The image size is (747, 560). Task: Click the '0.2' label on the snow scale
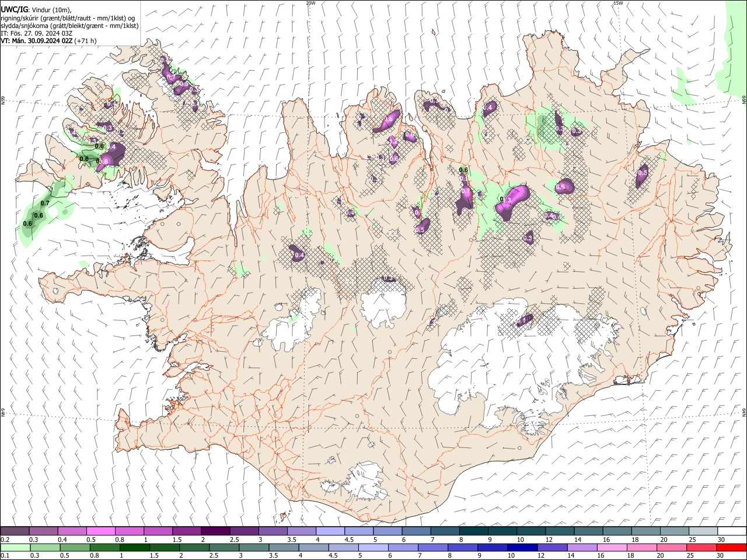click(5, 540)
